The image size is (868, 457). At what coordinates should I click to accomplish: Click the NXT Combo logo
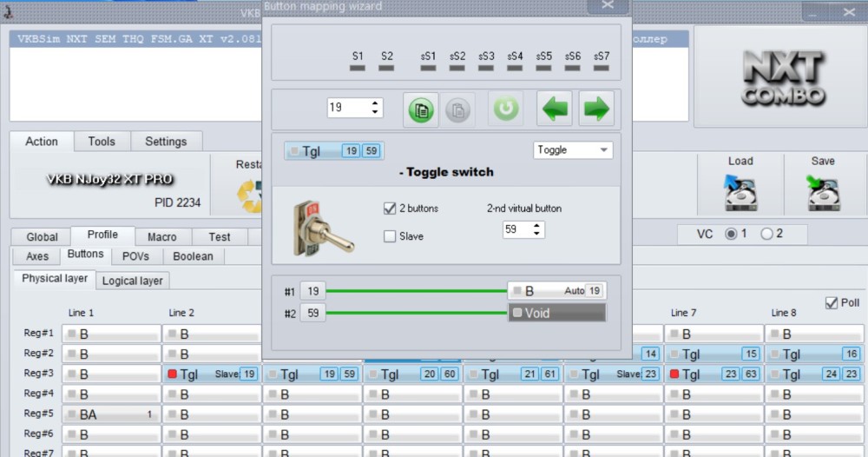point(782,77)
